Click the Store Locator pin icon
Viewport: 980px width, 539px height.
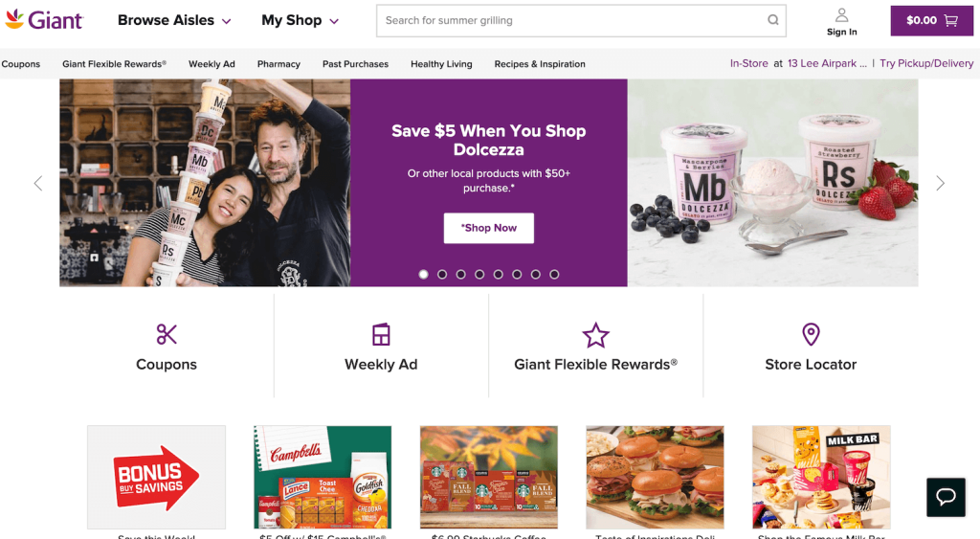811,334
